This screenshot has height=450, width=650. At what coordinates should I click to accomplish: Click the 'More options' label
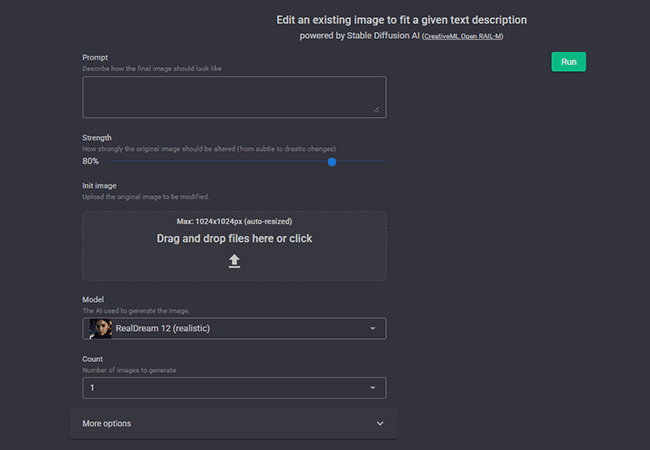pyautogui.click(x=107, y=423)
